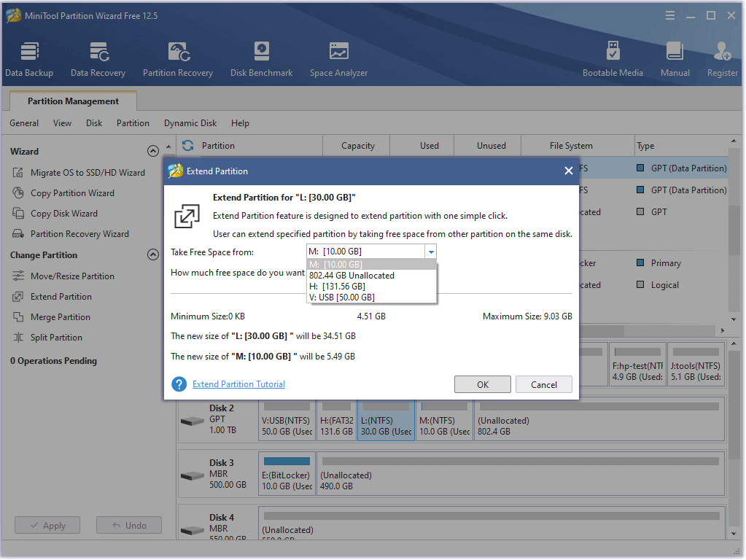Collapse the Wizard section
The image size is (746, 560).
coord(152,152)
